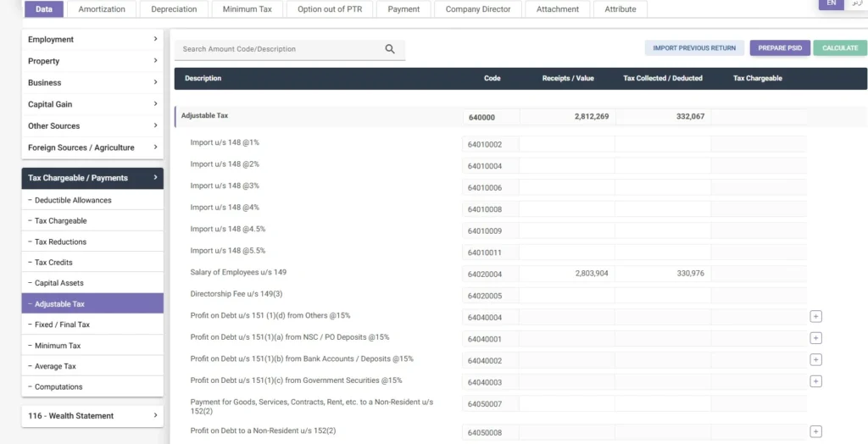Open the Depreciation tab
The width and height of the screenshot is (868, 444).
174,8
